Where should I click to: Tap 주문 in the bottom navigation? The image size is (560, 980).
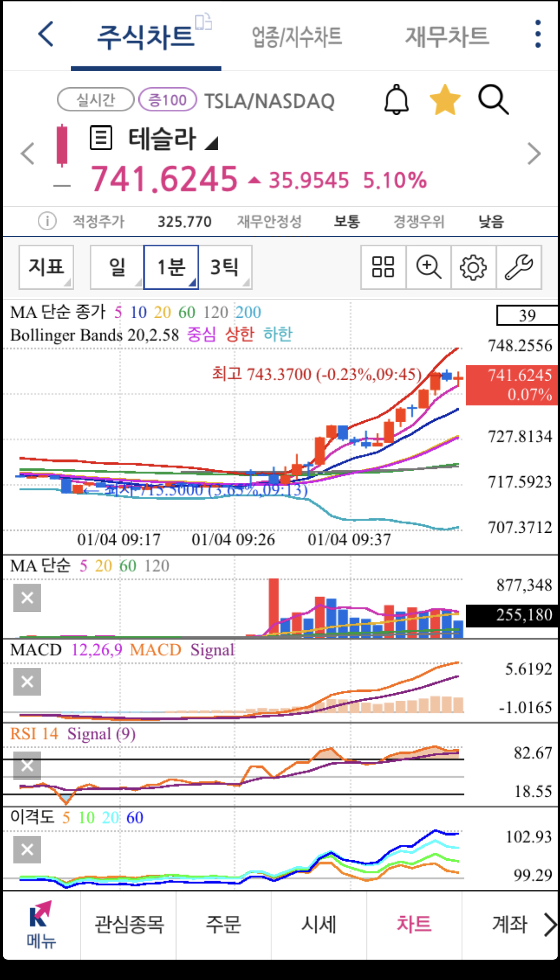(223, 925)
